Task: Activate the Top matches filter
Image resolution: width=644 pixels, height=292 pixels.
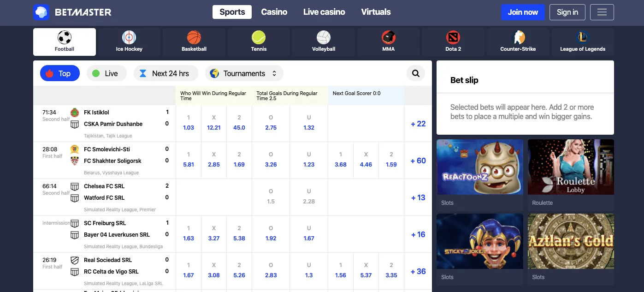Action: pyautogui.click(x=59, y=73)
